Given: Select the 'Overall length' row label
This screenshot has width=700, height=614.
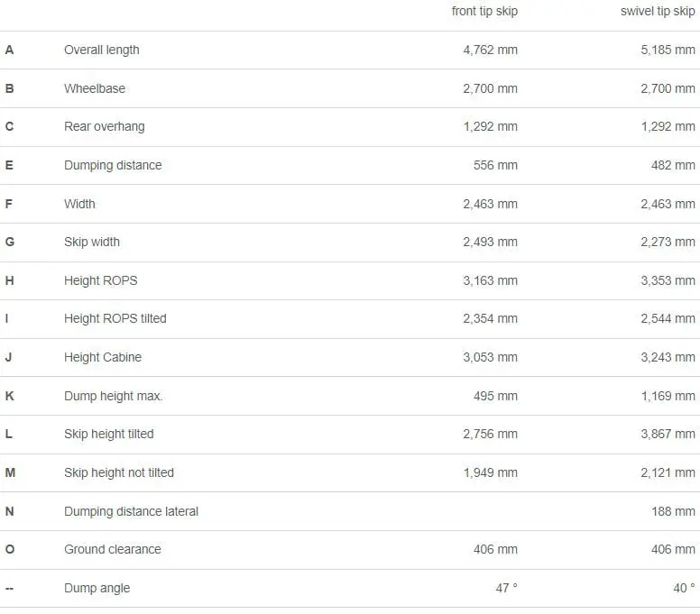Looking at the screenshot, I should [x=102, y=50].
